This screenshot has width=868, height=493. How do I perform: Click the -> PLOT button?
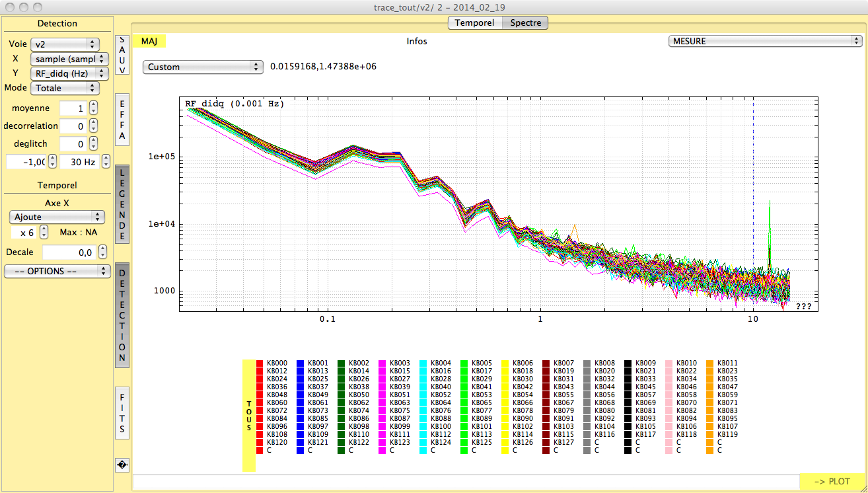pyautogui.click(x=832, y=481)
